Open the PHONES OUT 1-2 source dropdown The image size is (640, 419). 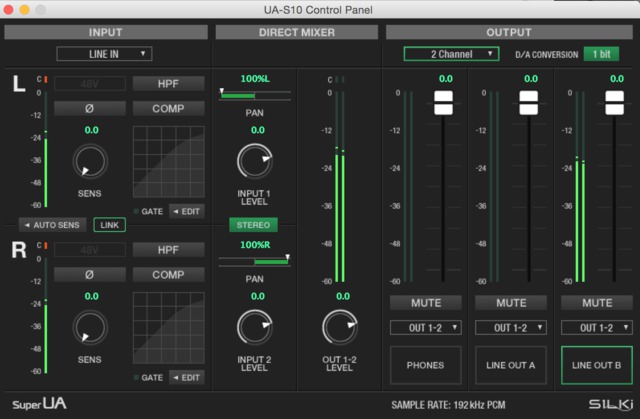(x=426, y=327)
